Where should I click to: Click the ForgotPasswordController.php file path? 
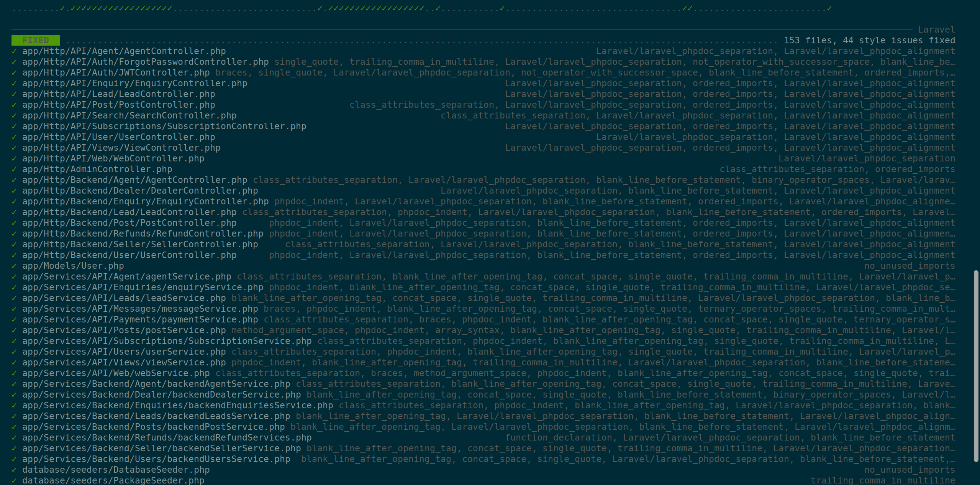tap(146, 62)
